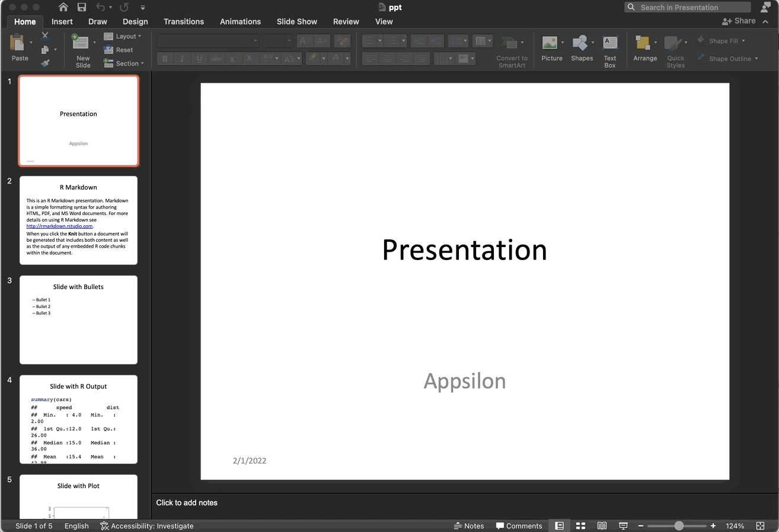The image size is (779, 532).
Task: Toggle the Notes pane
Action: click(x=469, y=526)
